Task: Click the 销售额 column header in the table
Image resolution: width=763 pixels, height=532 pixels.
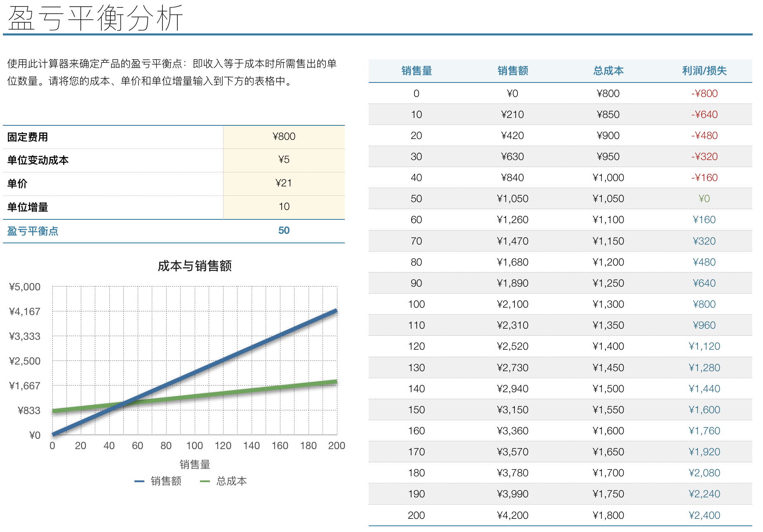Action: (x=513, y=71)
